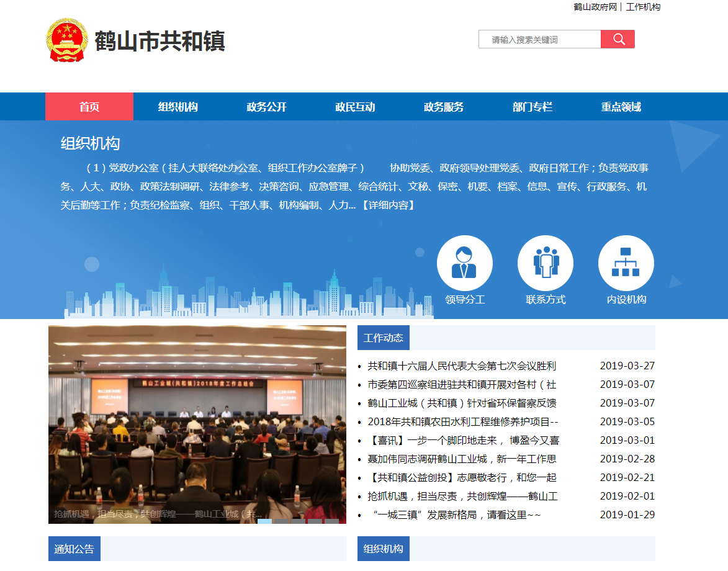Image resolution: width=728 pixels, height=571 pixels.
Task: Open the 【详细内容】 details link
Action: 388,205
